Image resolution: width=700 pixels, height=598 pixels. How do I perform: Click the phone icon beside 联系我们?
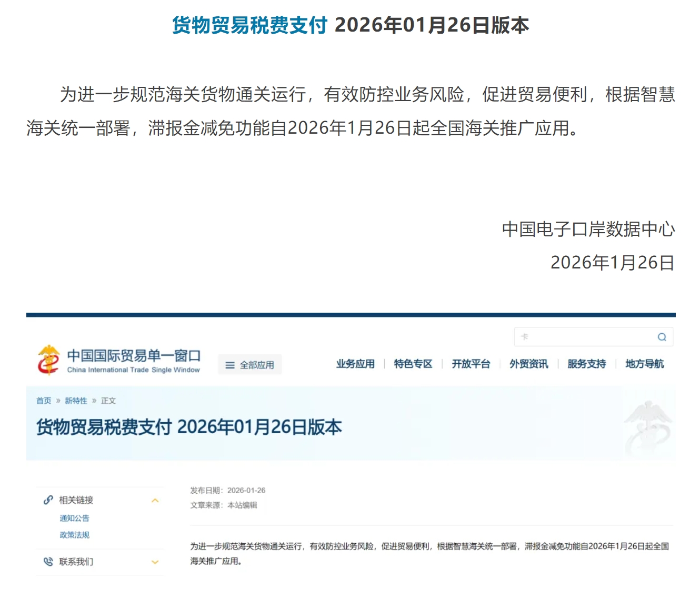(48, 562)
